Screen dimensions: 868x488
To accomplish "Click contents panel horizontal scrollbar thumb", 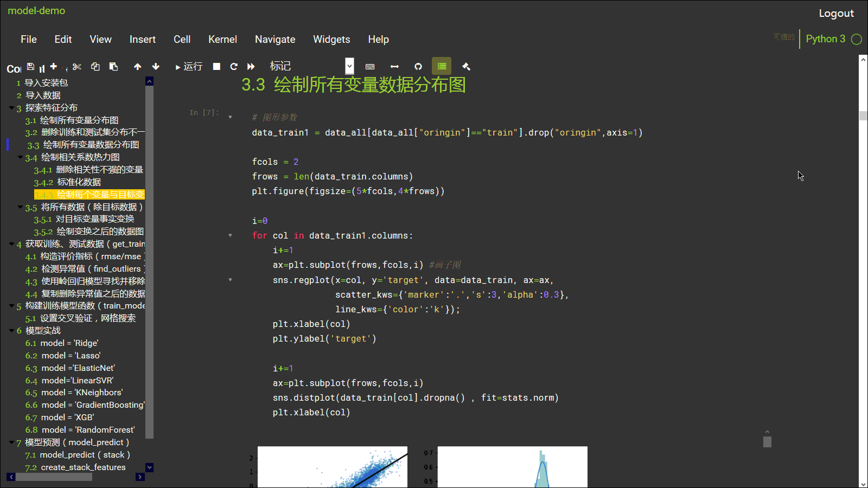I will (54, 477).
